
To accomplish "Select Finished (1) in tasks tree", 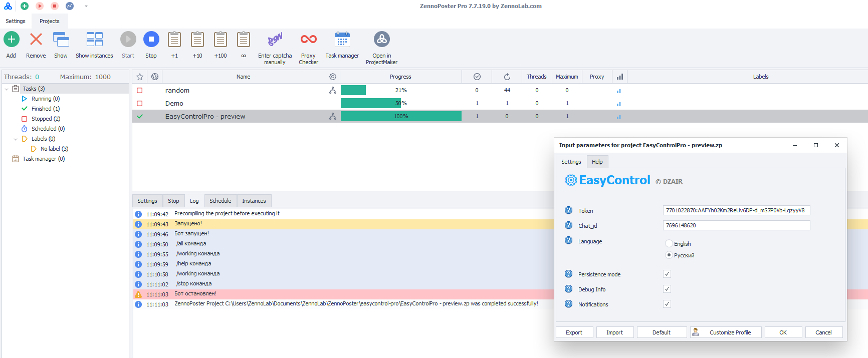I will pyautogui.click(x=46, y=109).
